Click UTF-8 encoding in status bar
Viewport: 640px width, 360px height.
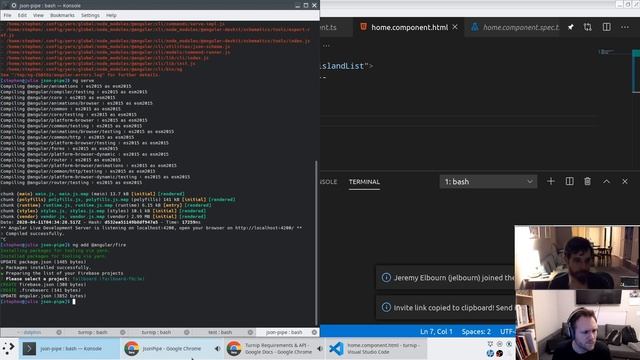pos(507,332)
